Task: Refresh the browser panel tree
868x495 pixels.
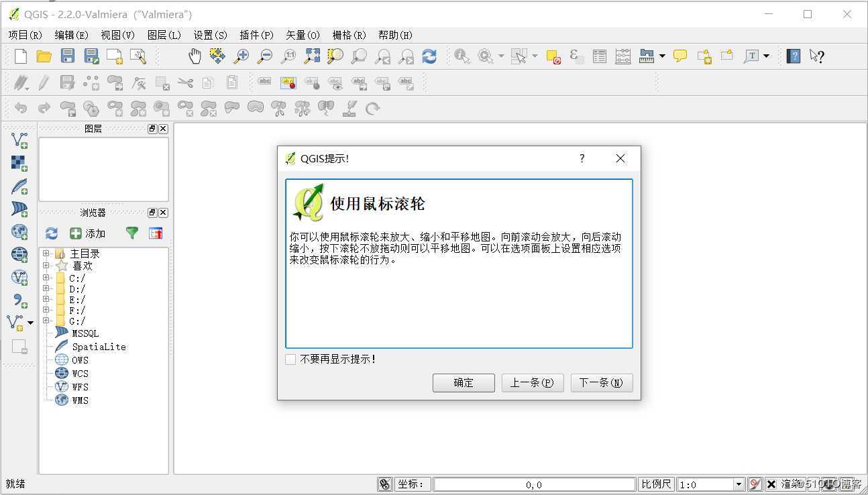Action: pos(52,233)
